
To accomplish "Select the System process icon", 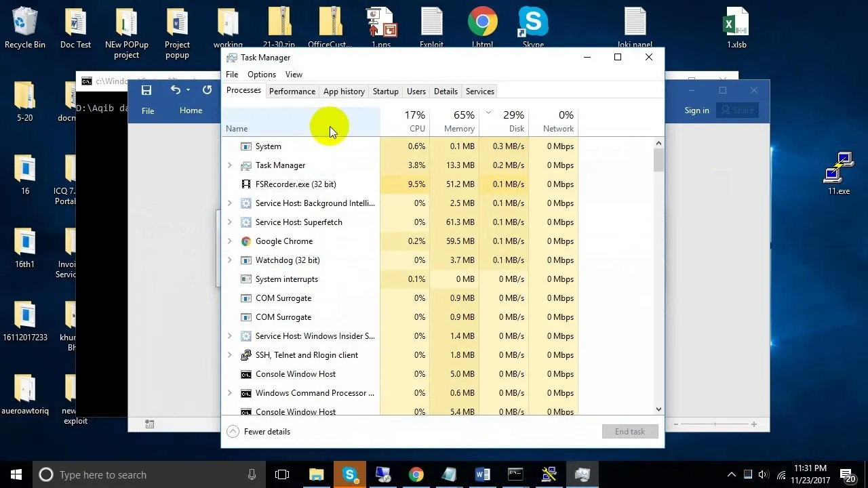I will (x=246, y=146).
